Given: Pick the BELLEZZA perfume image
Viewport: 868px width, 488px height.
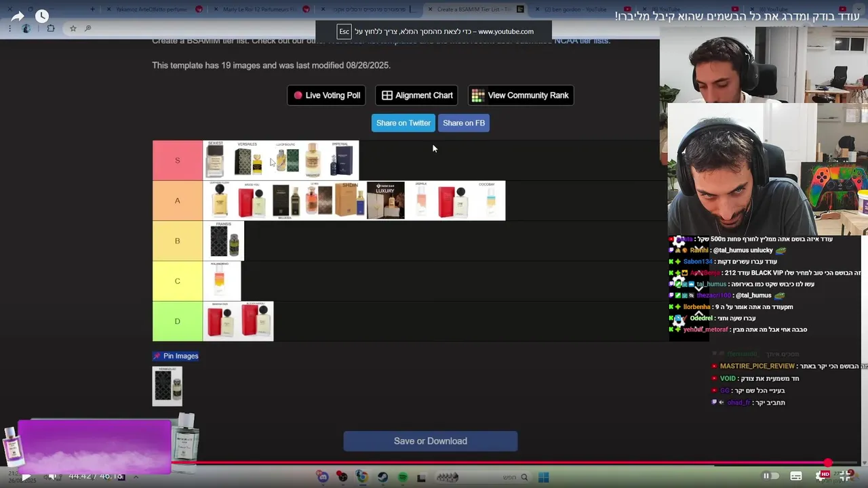Looking at the screenshot, I should coord(285,201).
